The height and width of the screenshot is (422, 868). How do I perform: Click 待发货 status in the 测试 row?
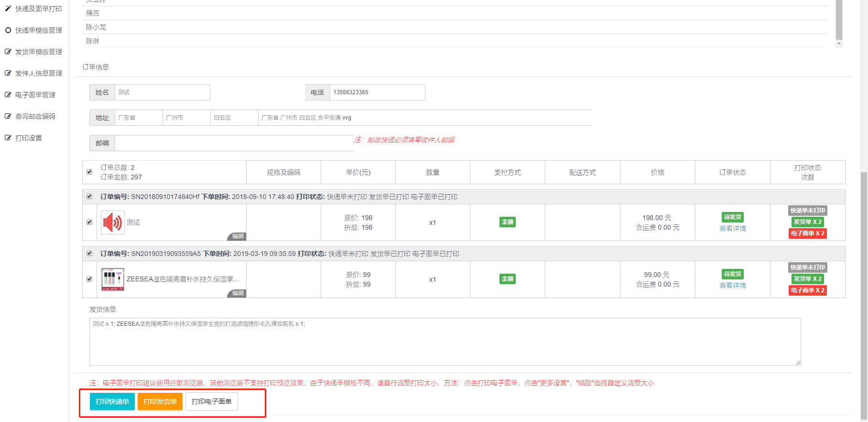[x=733, y=217]
